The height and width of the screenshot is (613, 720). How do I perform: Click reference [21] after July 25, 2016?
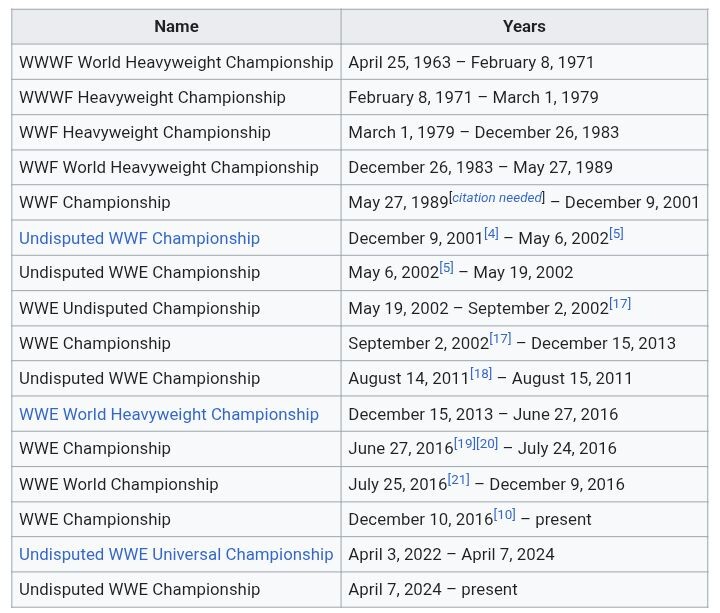(x=458, y=479)
